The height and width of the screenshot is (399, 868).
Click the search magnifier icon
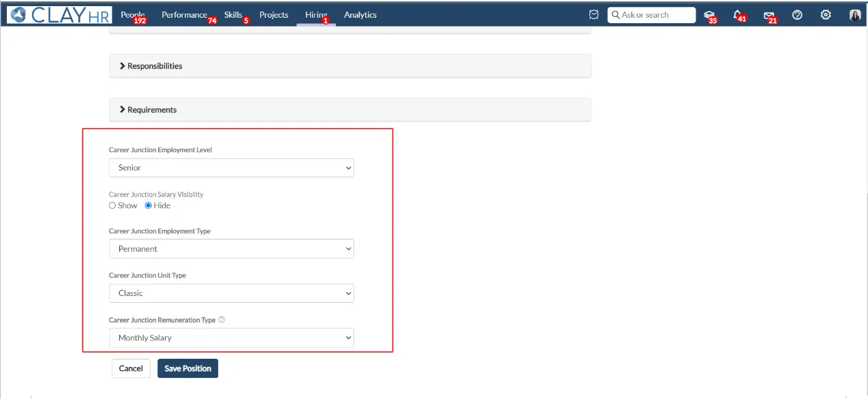coord(615,15)
